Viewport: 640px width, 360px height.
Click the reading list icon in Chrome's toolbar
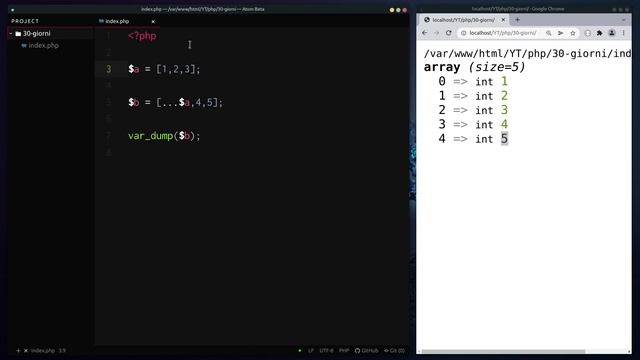click(x=587, y=33)
